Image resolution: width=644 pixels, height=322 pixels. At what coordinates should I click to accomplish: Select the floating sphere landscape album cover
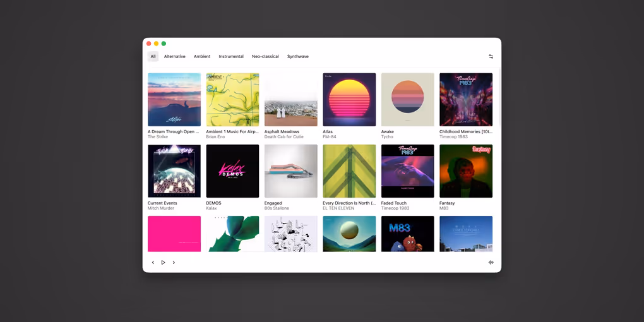(349, 234)
